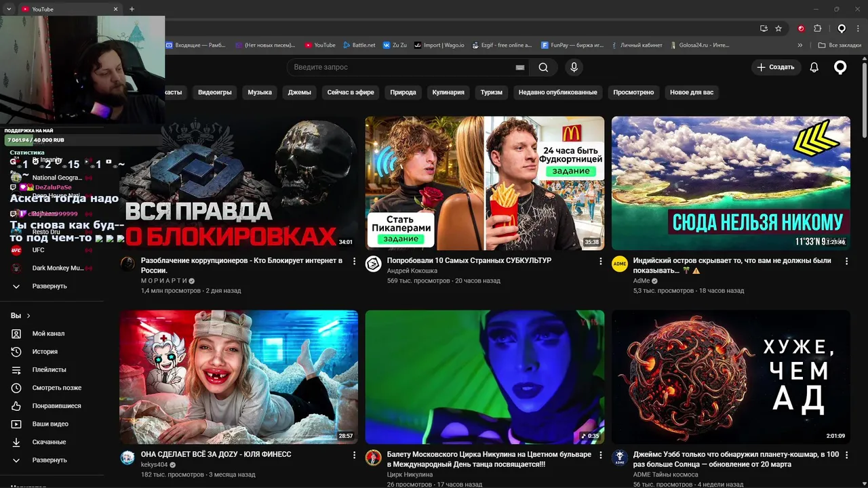
Task: Open the МОРИАРТИ channel avatar
Action: [x=127, y=264]
